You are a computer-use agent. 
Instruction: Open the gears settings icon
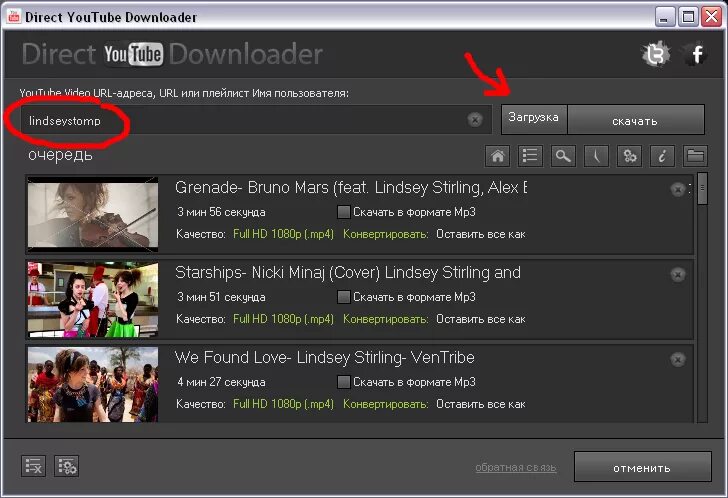click(629, 155)
